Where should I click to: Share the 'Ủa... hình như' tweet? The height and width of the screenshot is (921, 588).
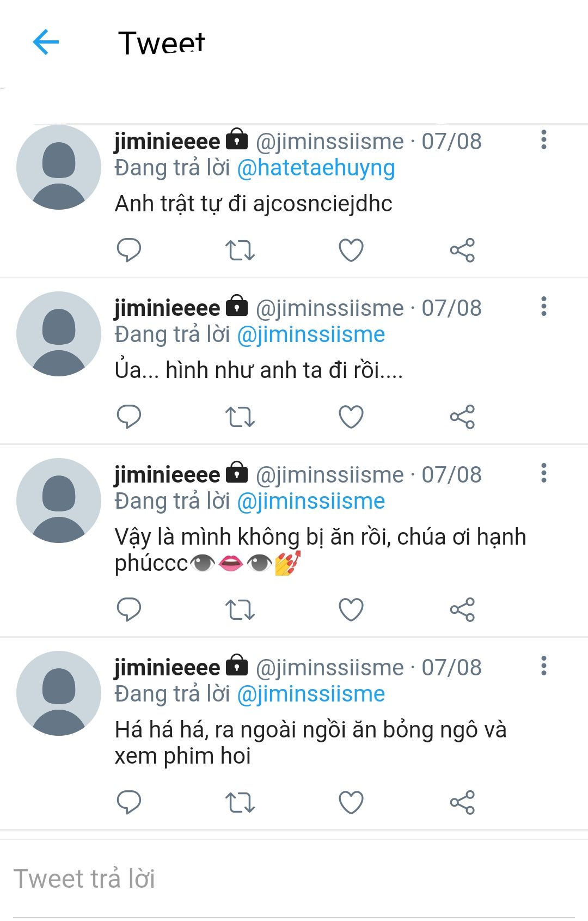[462, 417]
